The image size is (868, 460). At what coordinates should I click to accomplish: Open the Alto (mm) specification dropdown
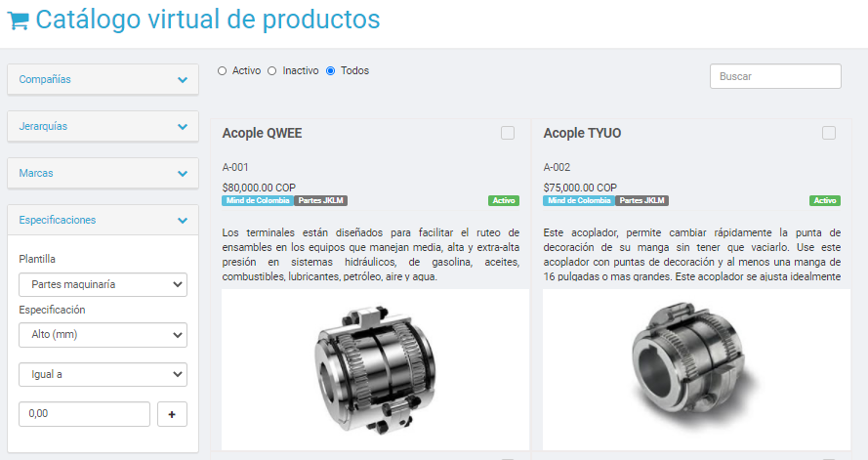tap(103, 335)
